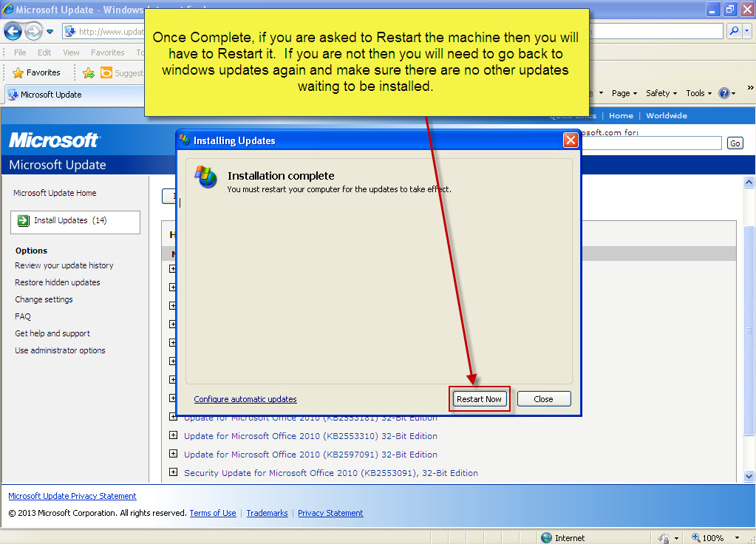Open Get help and support

52,333
